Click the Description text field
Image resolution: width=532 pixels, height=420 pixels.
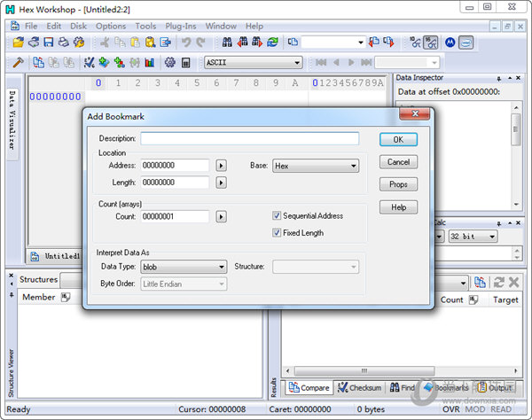[250, 138]
